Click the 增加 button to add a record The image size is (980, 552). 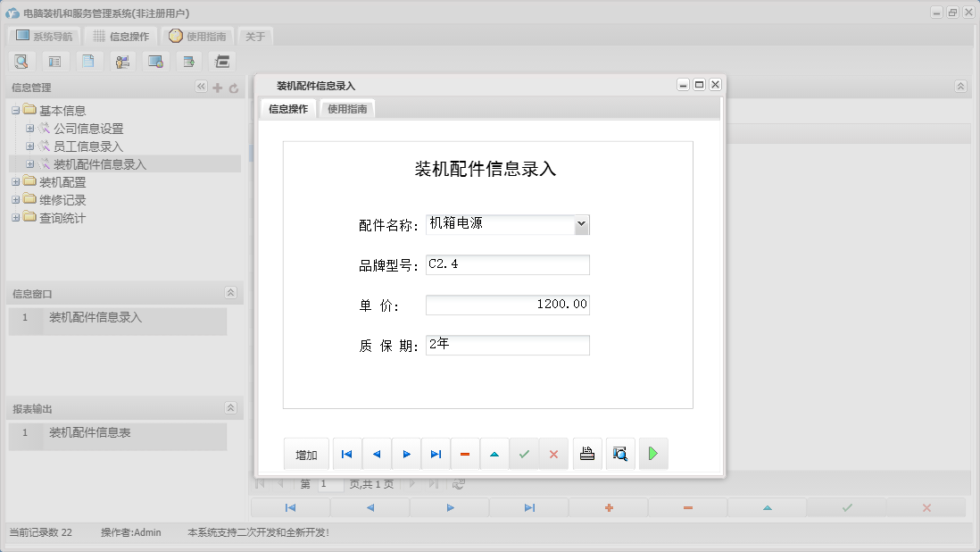[306, 454]
